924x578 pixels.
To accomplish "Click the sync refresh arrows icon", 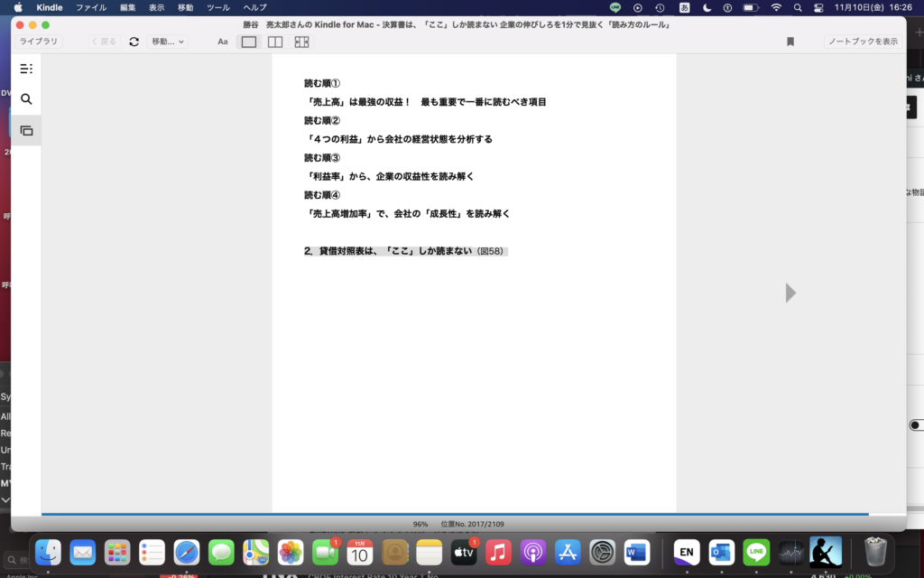I will tap(134, 42).
